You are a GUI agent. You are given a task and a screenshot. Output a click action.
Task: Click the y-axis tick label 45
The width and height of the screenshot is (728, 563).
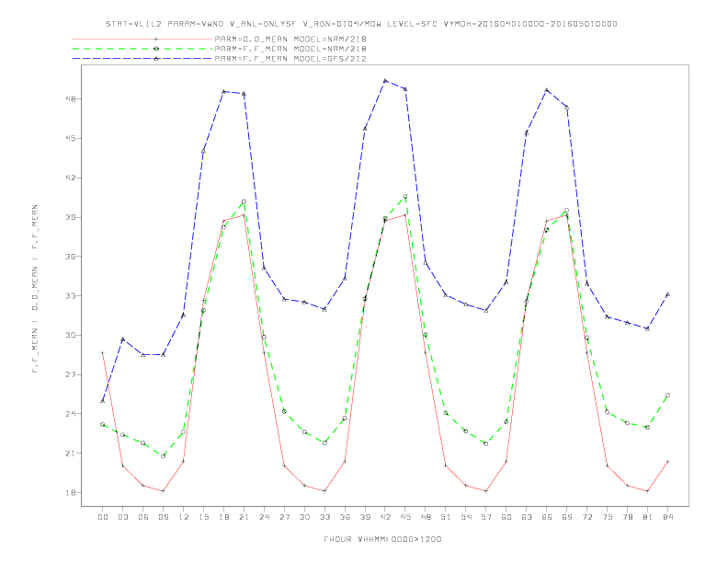coord(70,138)
